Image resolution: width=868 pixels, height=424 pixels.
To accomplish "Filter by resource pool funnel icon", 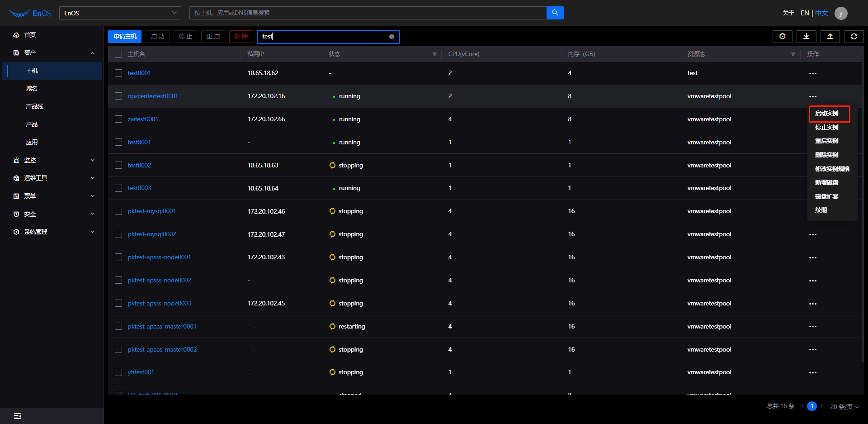I will tap(793, 54).
